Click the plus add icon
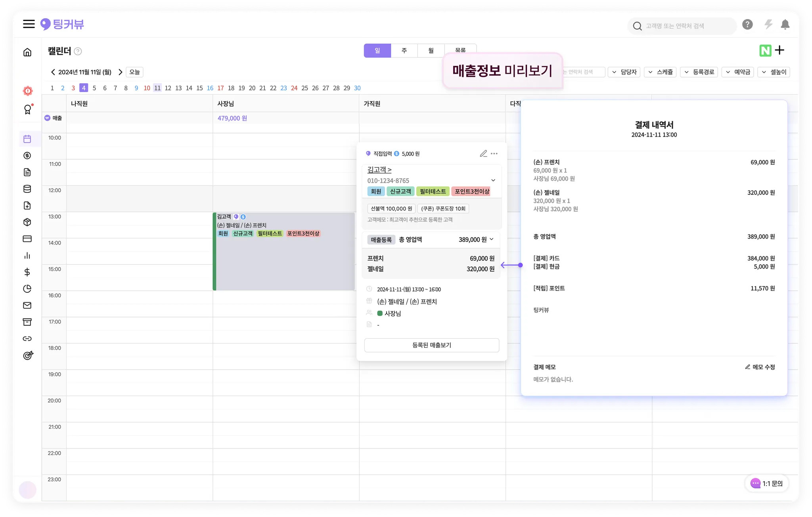This screenshot has height=517, width=812. [779, 50]
